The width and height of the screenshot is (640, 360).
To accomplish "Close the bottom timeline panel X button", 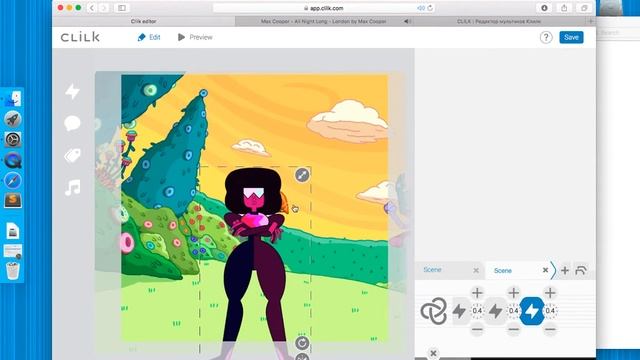I will click(433, 353).
